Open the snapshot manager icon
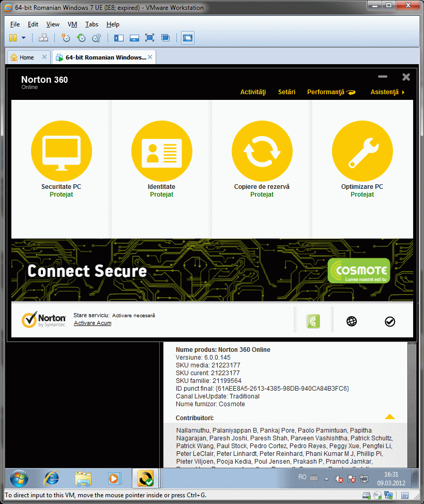 point(96,38)
